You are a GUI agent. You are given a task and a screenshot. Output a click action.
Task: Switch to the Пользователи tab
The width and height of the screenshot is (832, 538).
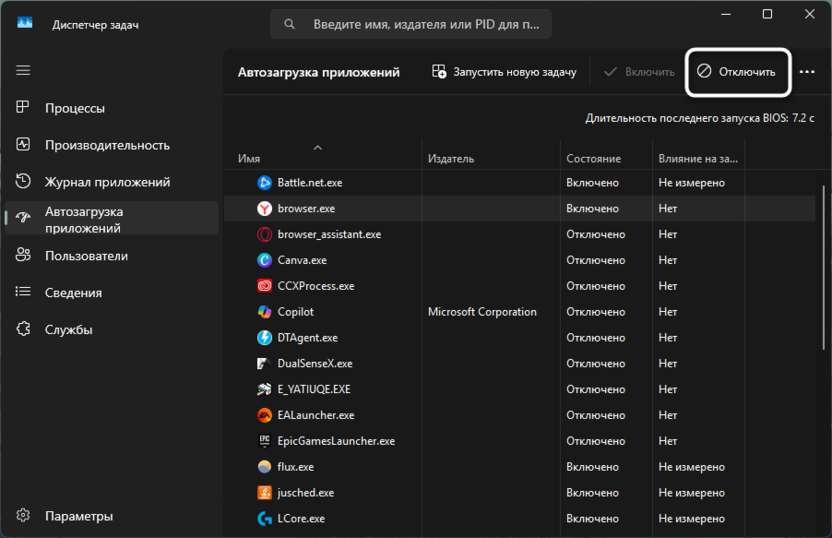pyautogui.click(x=86, y=256)
